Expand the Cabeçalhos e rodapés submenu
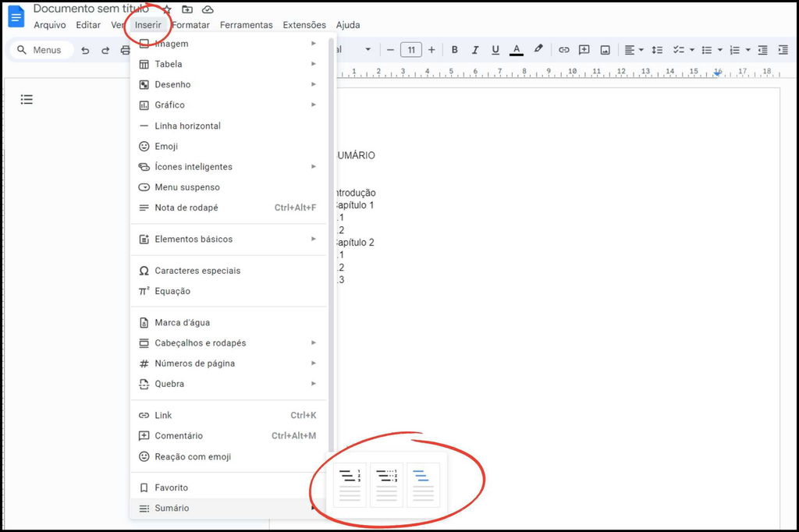Screen dimensions: 799x532 point(201,342)
